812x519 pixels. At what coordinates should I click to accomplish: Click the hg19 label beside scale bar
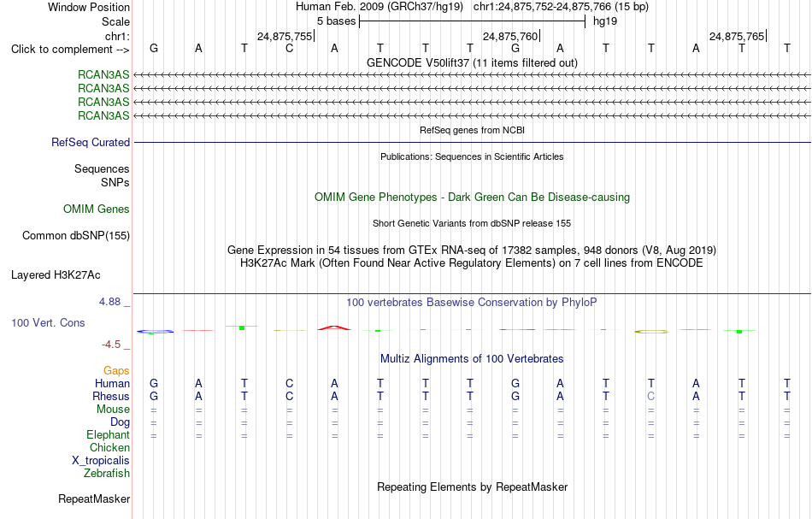click(x=605, y=21)
